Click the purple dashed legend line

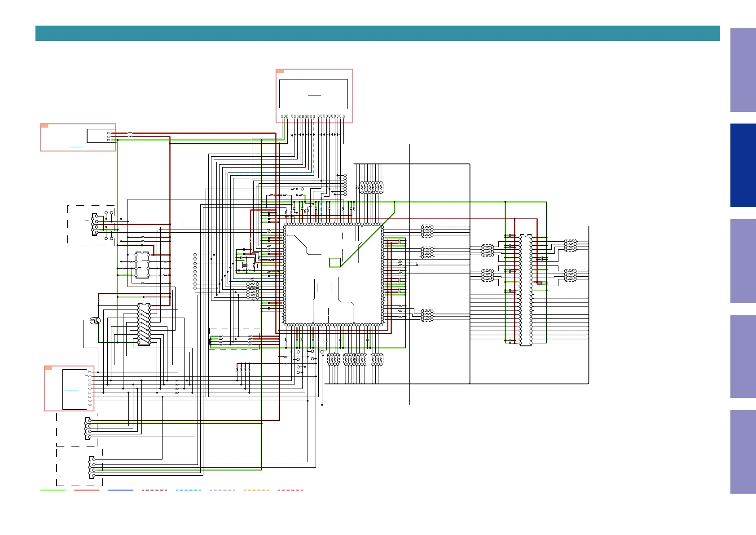222,490
